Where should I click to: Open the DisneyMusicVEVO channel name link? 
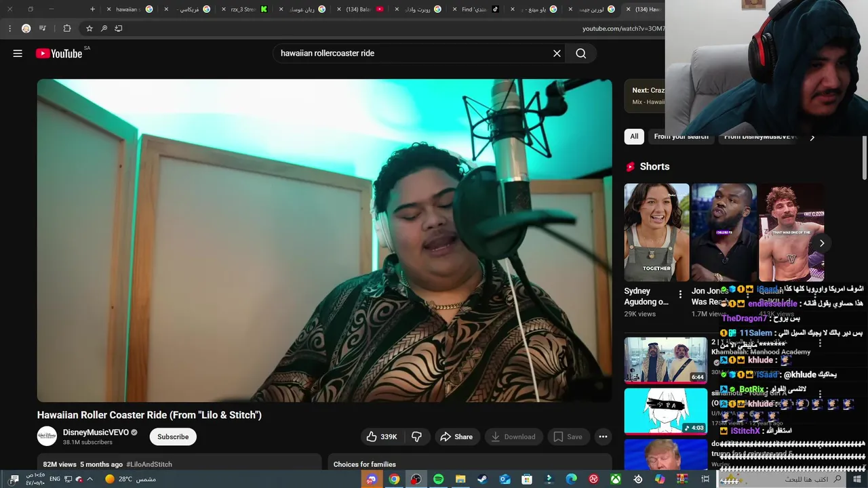tap(96, 432)
